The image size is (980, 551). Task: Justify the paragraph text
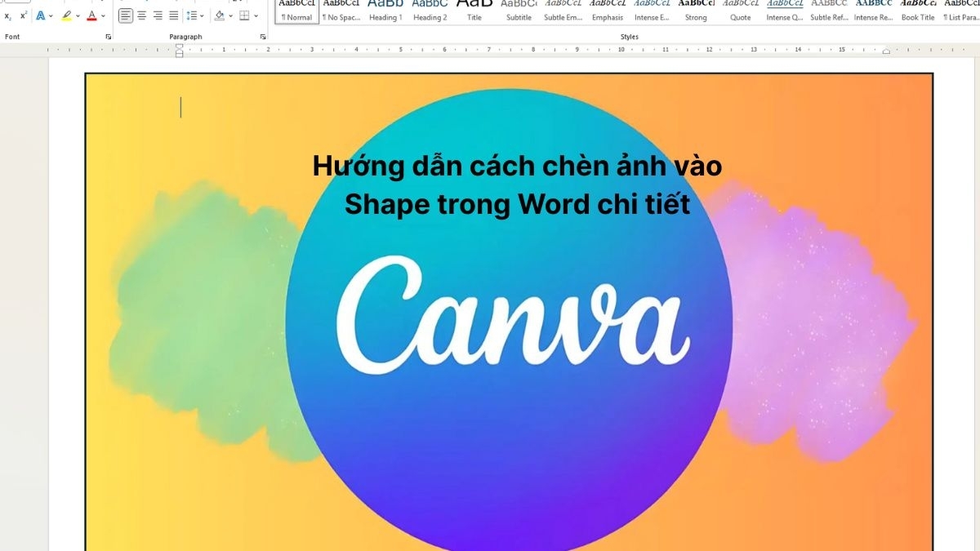coord(172,15)
